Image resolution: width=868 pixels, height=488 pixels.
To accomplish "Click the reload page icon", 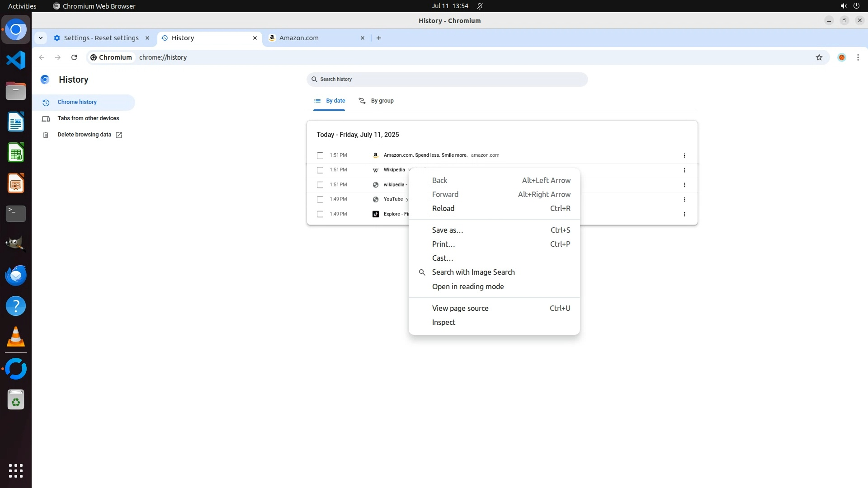I will click(x=74, y=57).
